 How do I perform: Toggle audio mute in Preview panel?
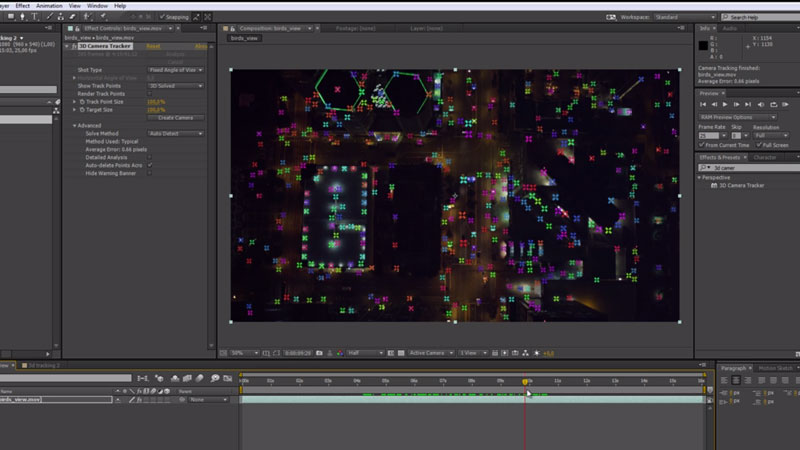click(x=760, y=104)
